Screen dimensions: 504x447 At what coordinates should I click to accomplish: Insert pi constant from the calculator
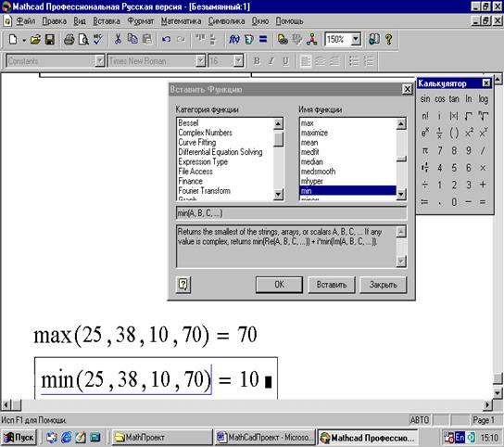pos(425,150)
